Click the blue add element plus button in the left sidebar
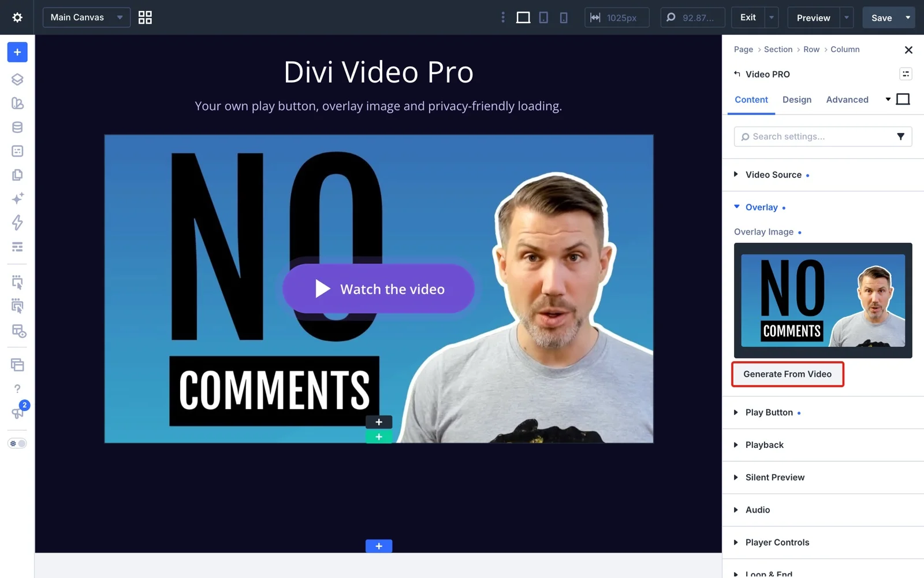 pyautogui.click(x=17, y=52)
